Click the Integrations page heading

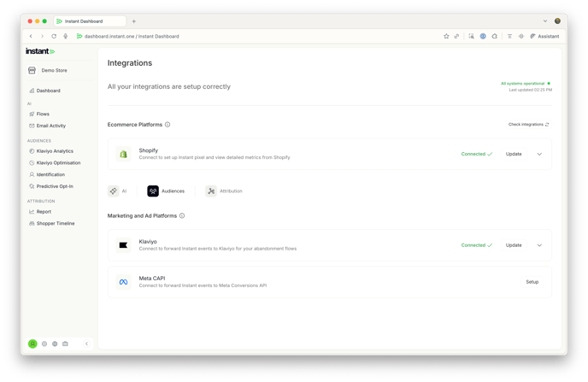click(130, 63)
